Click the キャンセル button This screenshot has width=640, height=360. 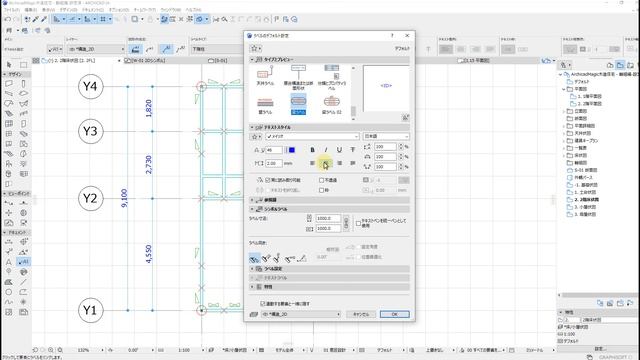coord(361,314)
